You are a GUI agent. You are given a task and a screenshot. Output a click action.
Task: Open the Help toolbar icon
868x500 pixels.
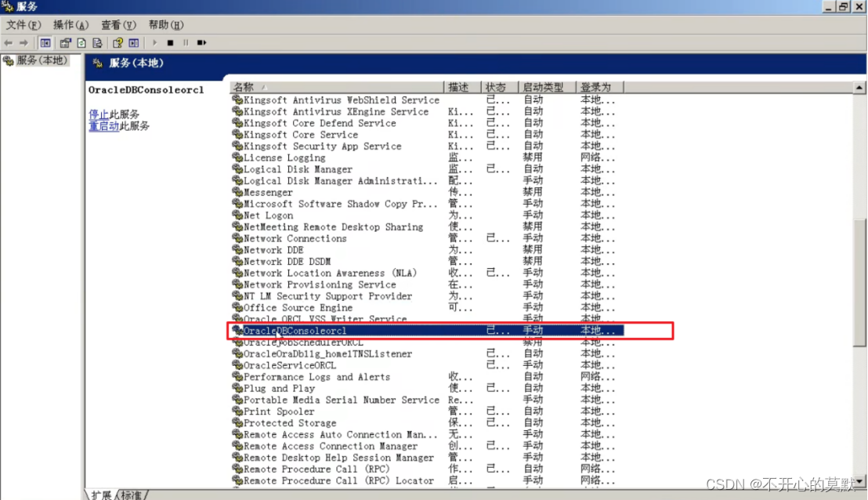coord(118,42)
